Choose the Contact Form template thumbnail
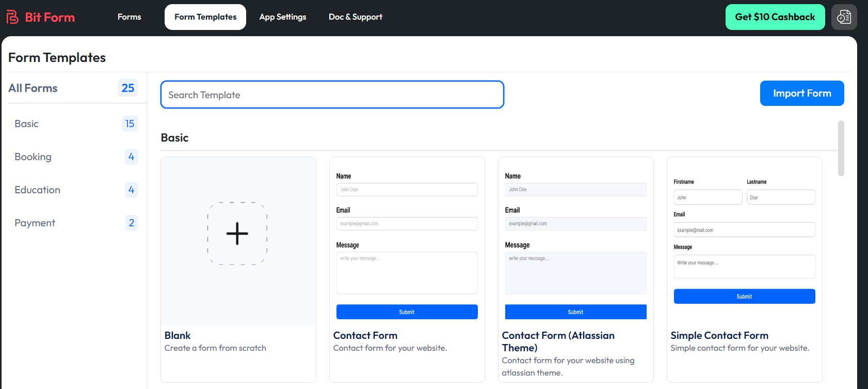Viewport: 868px width, 389px height. [x=407, y=242]
